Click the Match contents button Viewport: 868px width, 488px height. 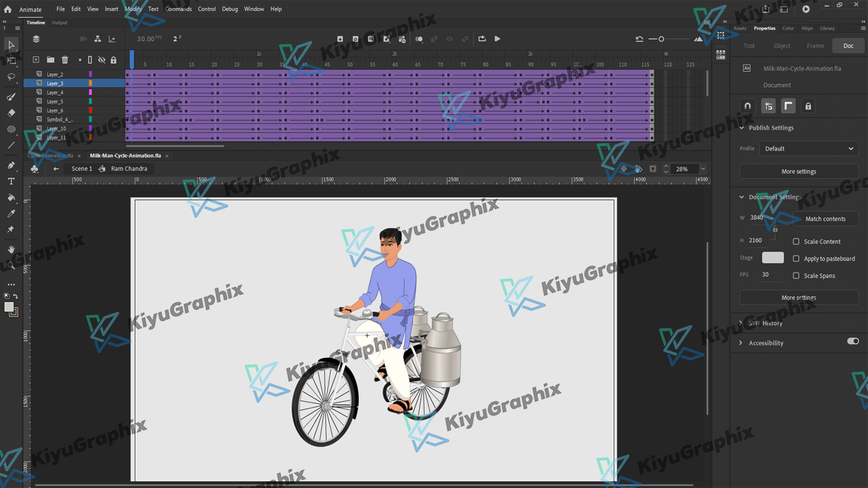[x=825, y=219]
